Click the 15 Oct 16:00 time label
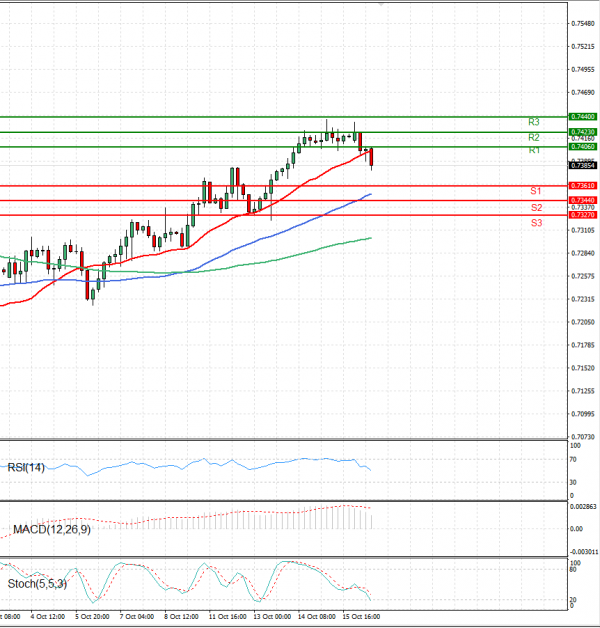Screen dimensions: 600x628 [362, 617]
